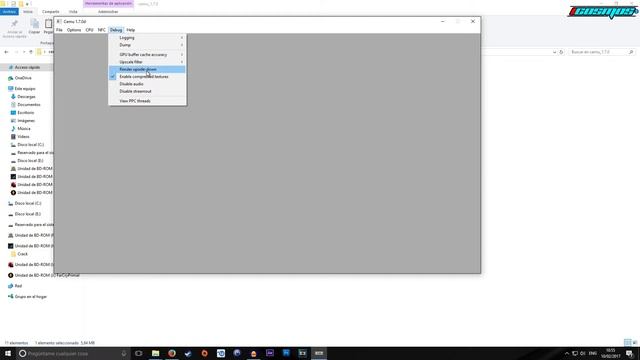Choose View PPC threads entry
640x360 pixels.
(147, 101)
